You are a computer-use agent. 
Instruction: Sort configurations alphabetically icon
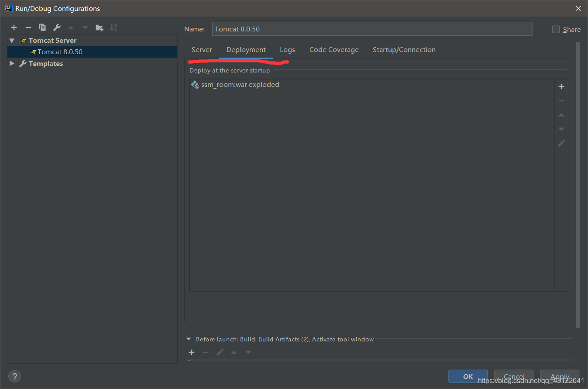(x=113, y=28)
